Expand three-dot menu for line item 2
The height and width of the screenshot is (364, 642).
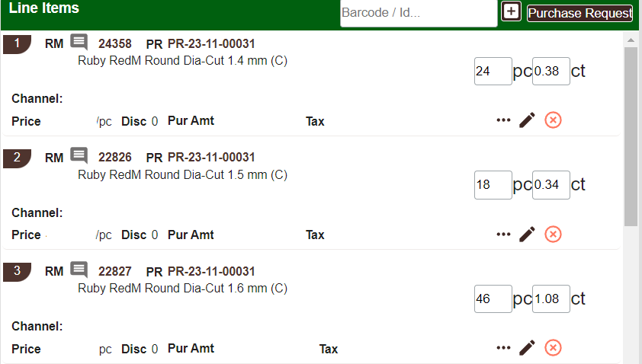click(x=503, y=235)
